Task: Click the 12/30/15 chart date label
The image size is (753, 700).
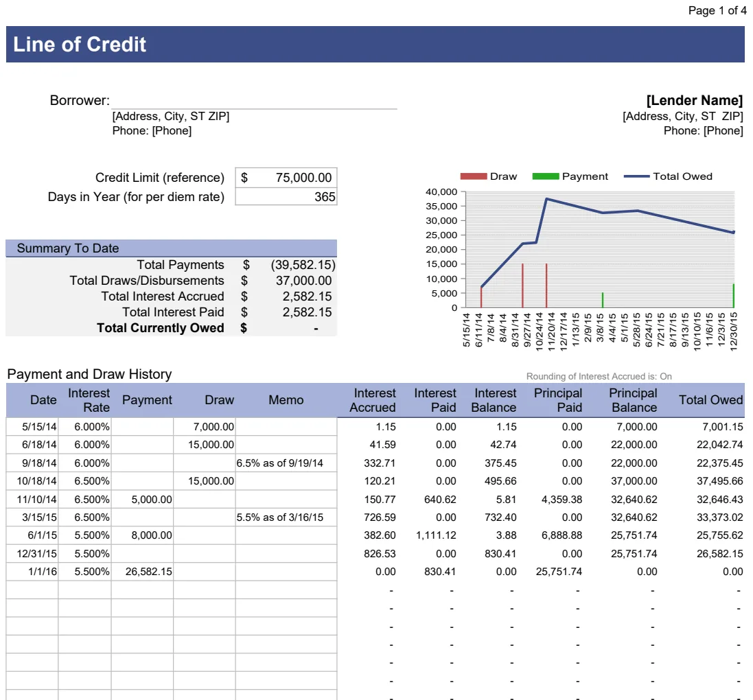Action: tap(733, 331)
